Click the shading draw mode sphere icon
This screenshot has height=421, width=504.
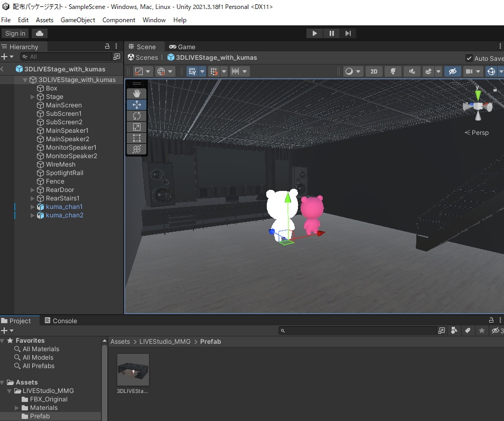[349, 71]
